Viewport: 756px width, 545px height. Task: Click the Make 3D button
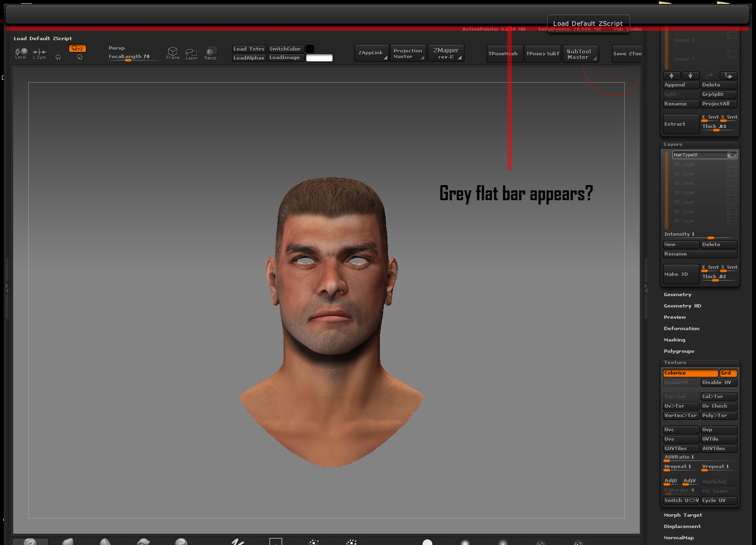pyautogui.click(x=681, y=274)
